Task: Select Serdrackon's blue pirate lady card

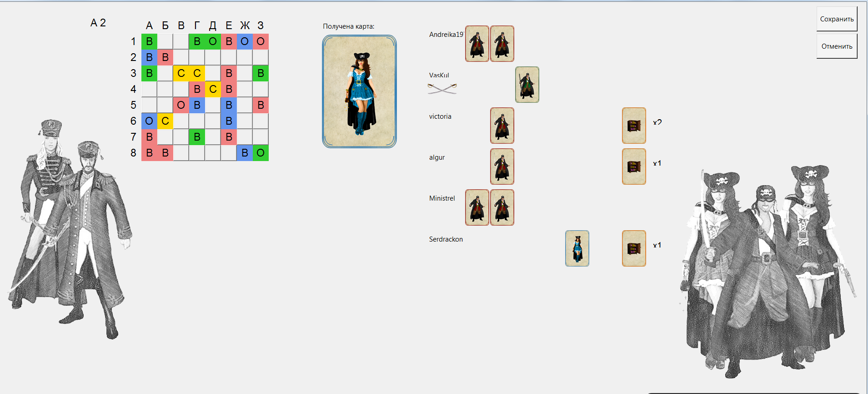Action: pyautogui.click(x=577, y=248)
